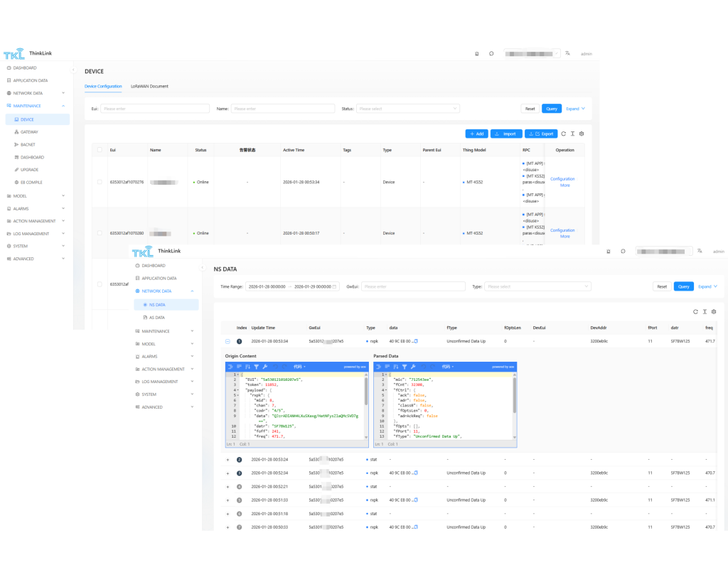The image size is (728, 582).
Task: Collapse the expanded NS data row 1
Action: coord(227,341)
